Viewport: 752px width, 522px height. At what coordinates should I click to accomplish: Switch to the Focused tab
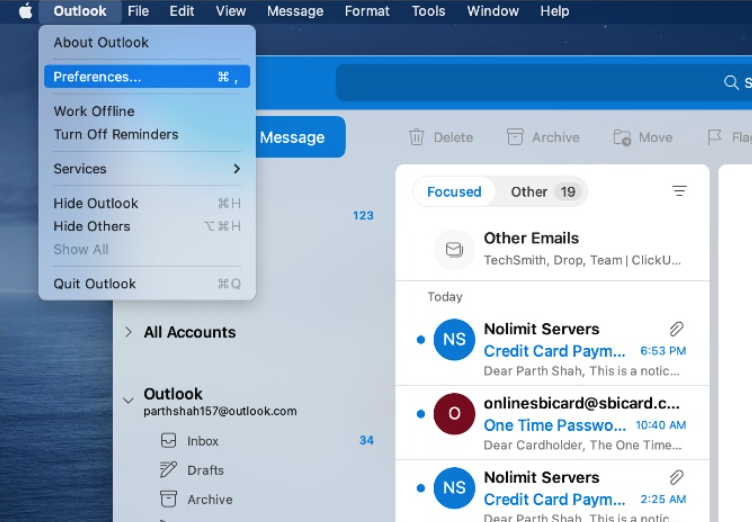click(454, 191)
